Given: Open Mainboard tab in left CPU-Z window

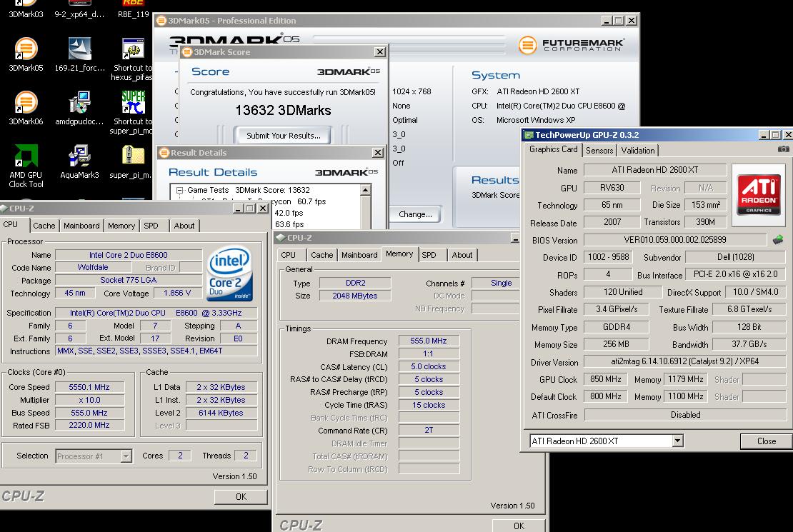Looking at the screenshot, I should point(81,226).
